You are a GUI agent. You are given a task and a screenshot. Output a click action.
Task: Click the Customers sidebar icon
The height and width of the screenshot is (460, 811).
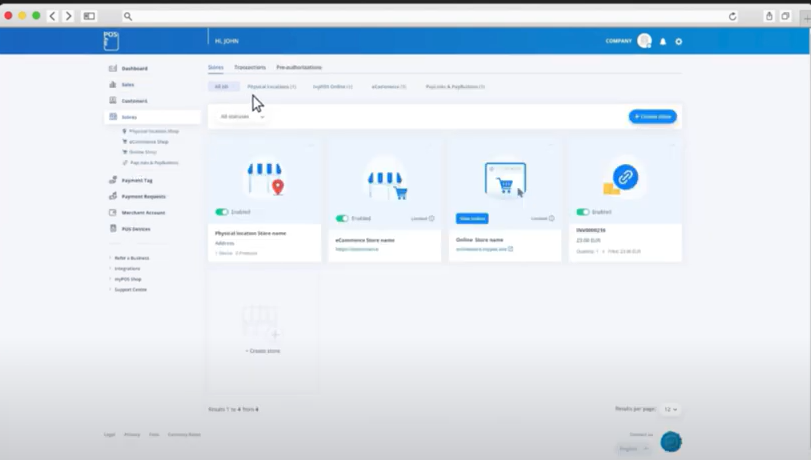point(113,100)
